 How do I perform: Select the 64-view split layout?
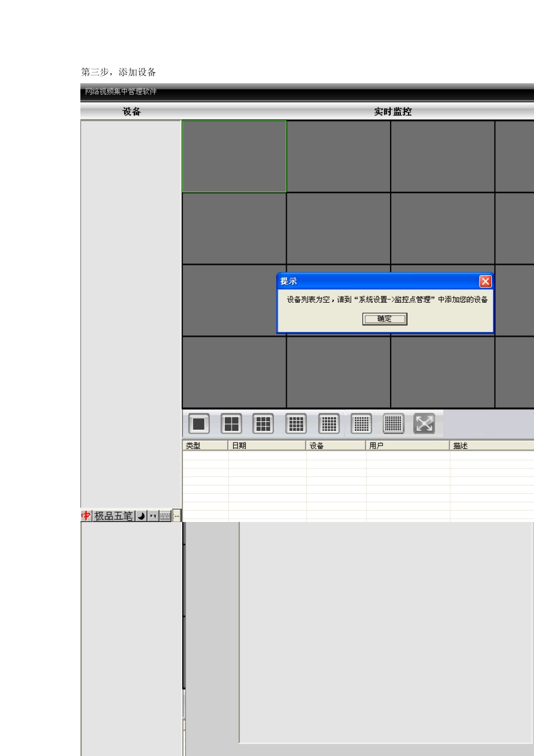(x=393, y=424)
